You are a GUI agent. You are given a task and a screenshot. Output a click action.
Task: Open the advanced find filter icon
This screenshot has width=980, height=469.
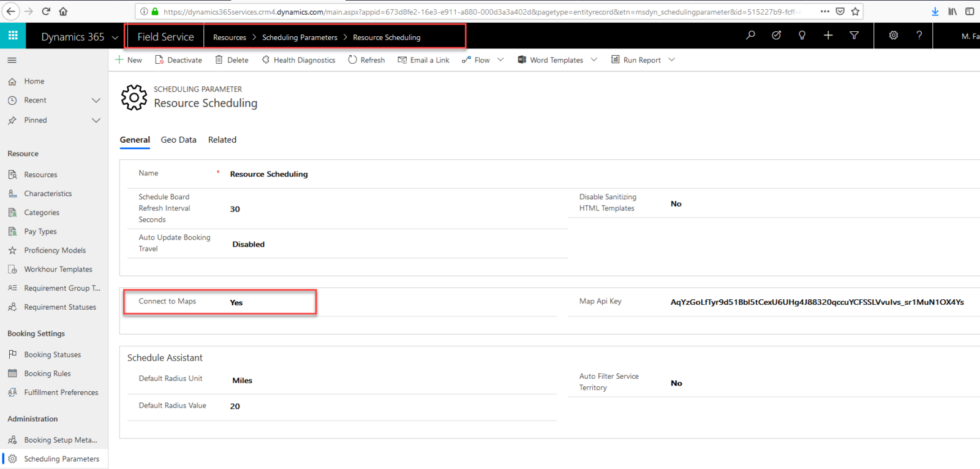click(x=854, y=36)
